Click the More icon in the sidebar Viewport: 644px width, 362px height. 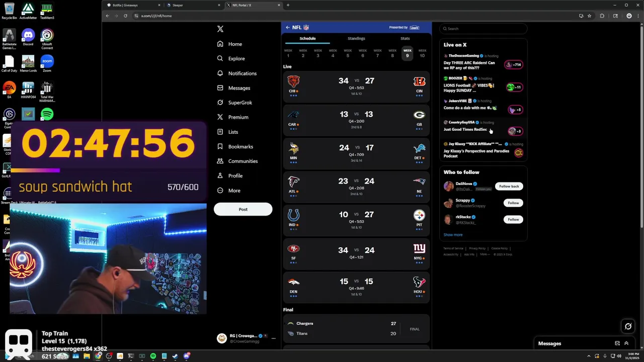(x=220, y=191)
